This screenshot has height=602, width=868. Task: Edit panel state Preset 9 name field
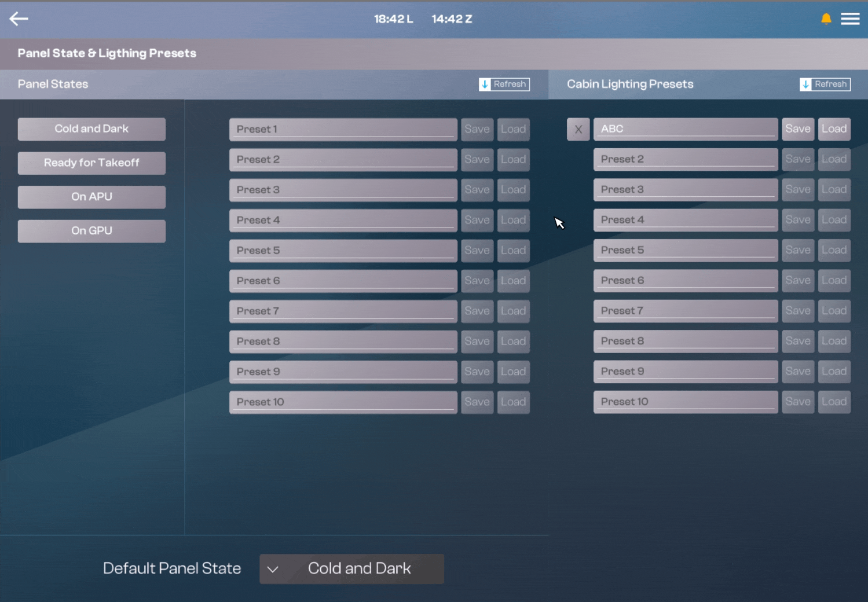[x=343, y=372]
